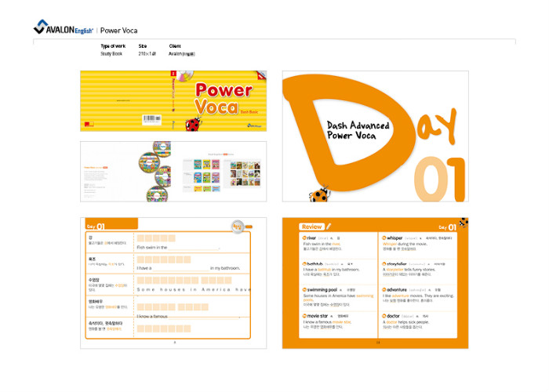Click the pencil icon beside Review
Viewport: 549px width, 392px height.
329,227
